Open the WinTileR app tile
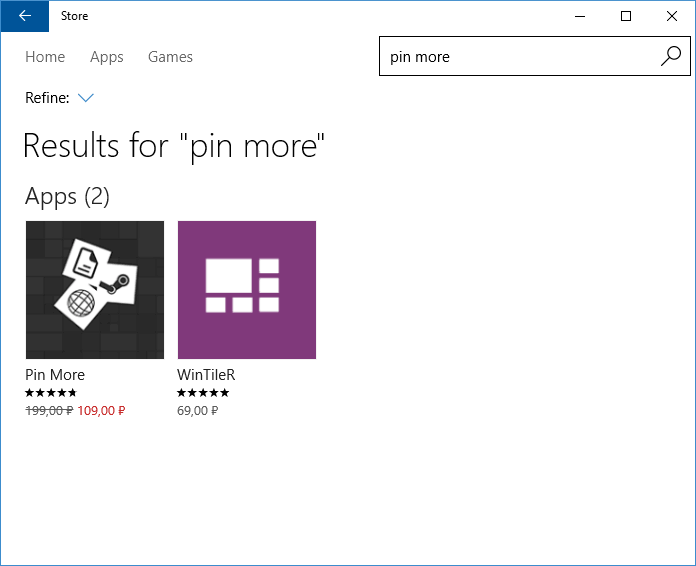The image size is (696, 566). point(247,290)
